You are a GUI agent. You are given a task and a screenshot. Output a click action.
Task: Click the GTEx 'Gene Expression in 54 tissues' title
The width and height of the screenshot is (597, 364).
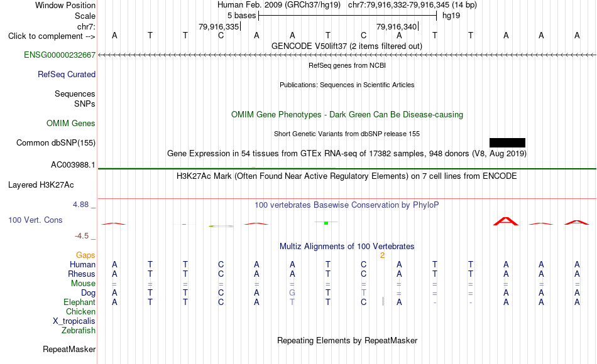click(x=347, y=154)
